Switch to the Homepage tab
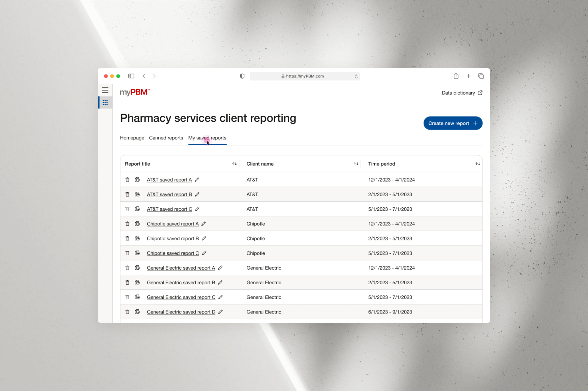Image resolution: width=588 pixels, height=391 pixels. [x=132, y=138]
